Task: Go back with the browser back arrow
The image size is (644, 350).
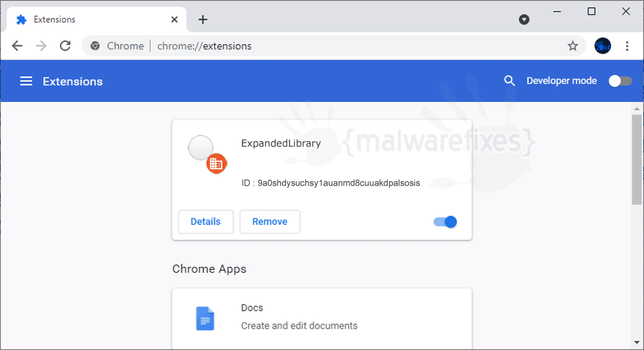Action: coord(17,46)
